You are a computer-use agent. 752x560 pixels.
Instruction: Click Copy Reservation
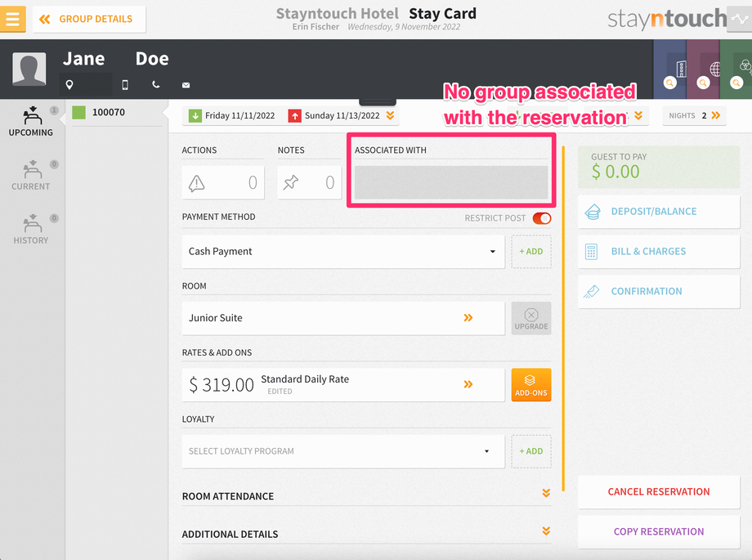(x=659, y=531)
